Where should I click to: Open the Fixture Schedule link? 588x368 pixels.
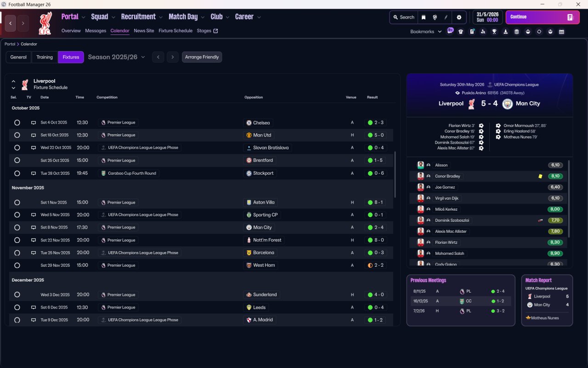[x=175, y=31]
